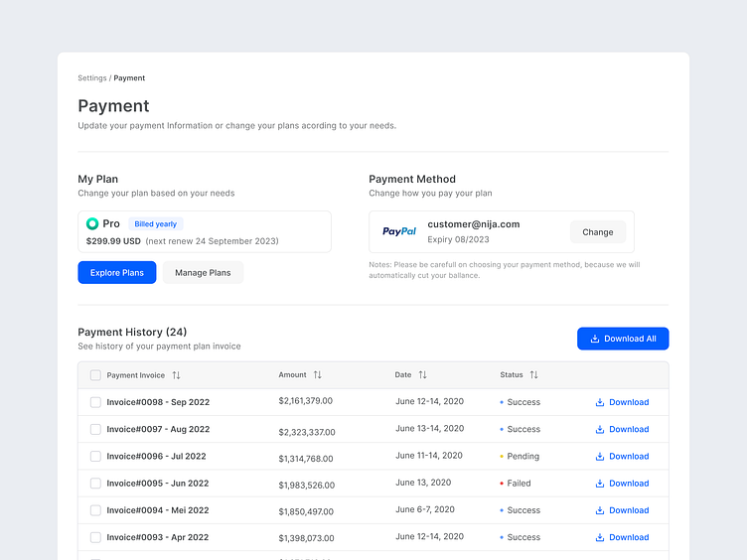The image size is (747, 560).
Task: Click the Payment Invoice column header
Action: [136, 375]
